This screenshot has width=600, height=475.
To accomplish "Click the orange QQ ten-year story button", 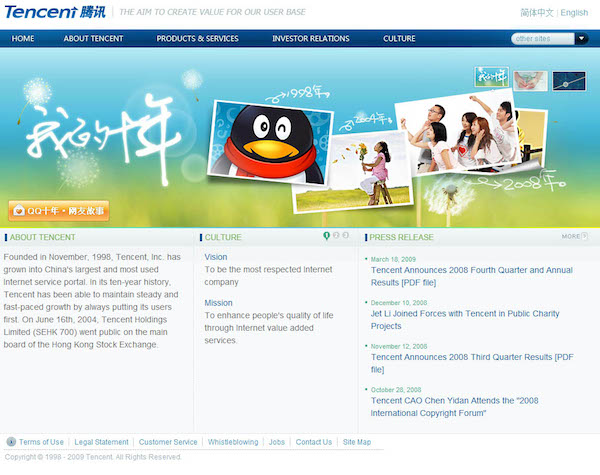I will click(59, 211).
